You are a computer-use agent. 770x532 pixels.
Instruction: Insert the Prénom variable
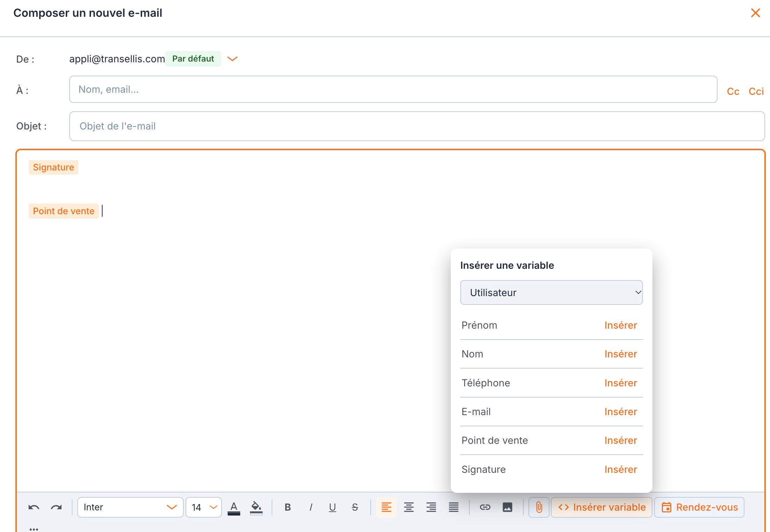pos(621,325)
